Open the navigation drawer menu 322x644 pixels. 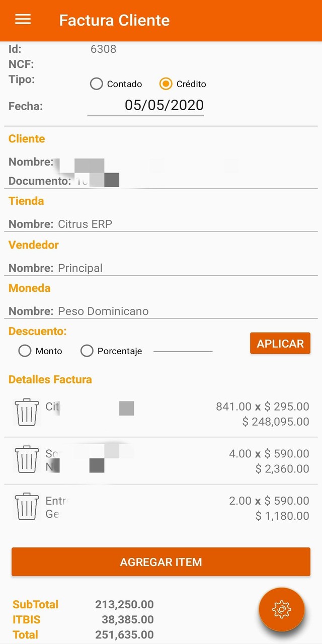point(22,19)
